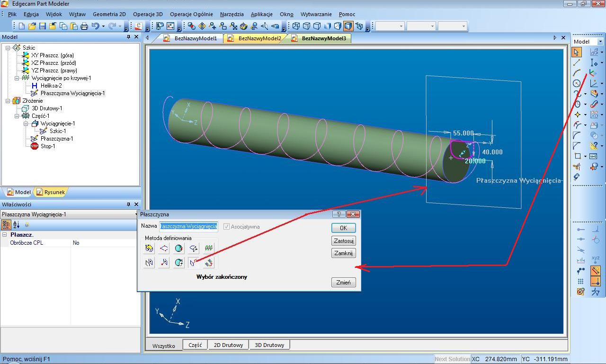Click the Obróbcze CPL value No

pos(76,243)
